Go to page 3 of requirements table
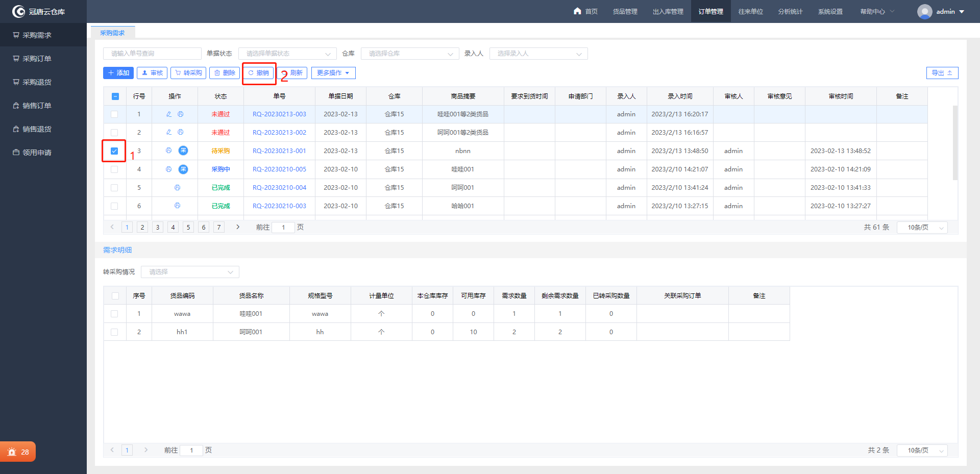This screenshot has height=474, width=980. tap(158, 228)
